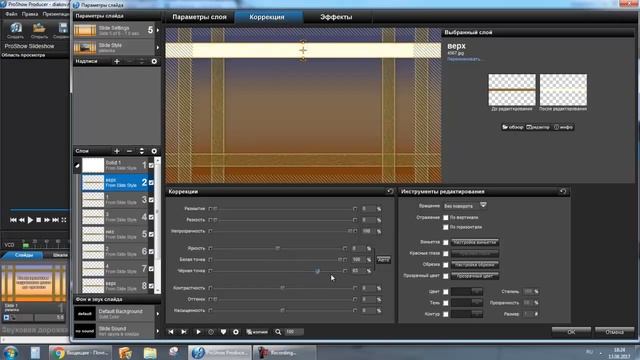Click the copy button in bottom toolbar
Viewport: 640px width, 360px height.
point(257,332)
